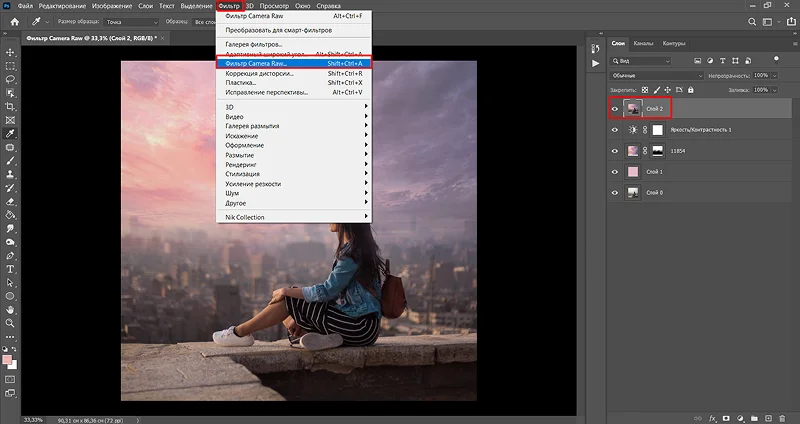Select the Crop tool
The width and height of the screenshot is (800, 424).
10,107
